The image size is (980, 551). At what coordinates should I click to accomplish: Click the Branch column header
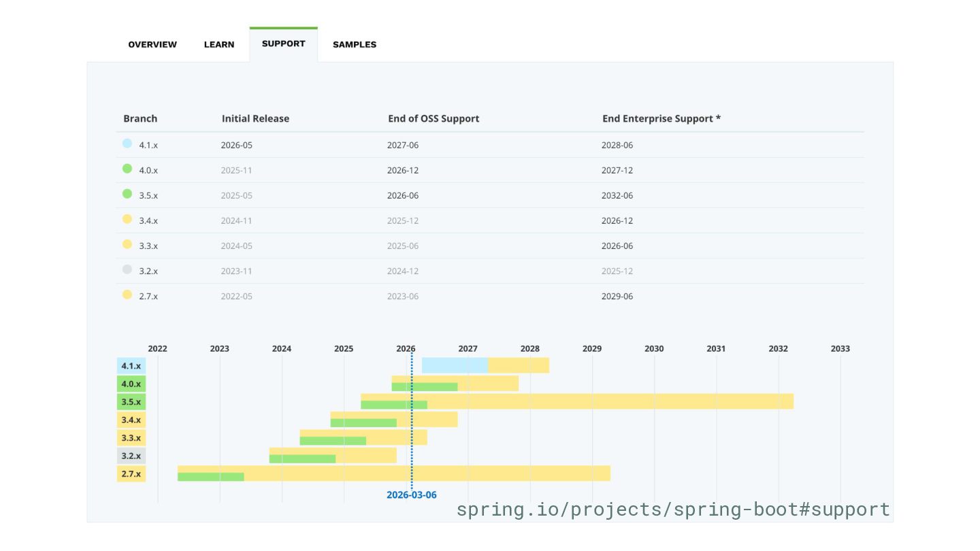pyautogui.click(x=140, y=119)
